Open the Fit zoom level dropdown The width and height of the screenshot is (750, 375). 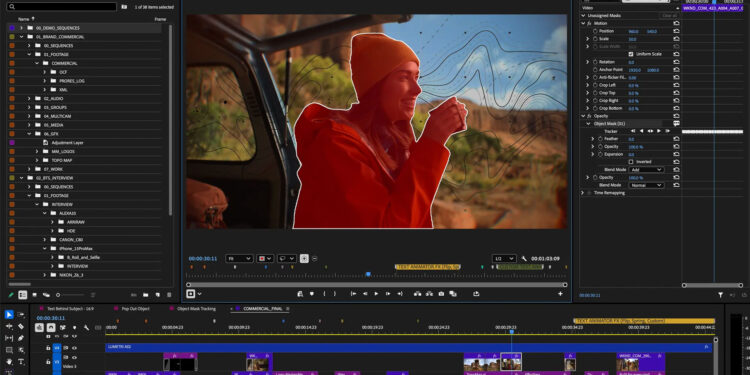pyautogui.click(x=239, y=258)
